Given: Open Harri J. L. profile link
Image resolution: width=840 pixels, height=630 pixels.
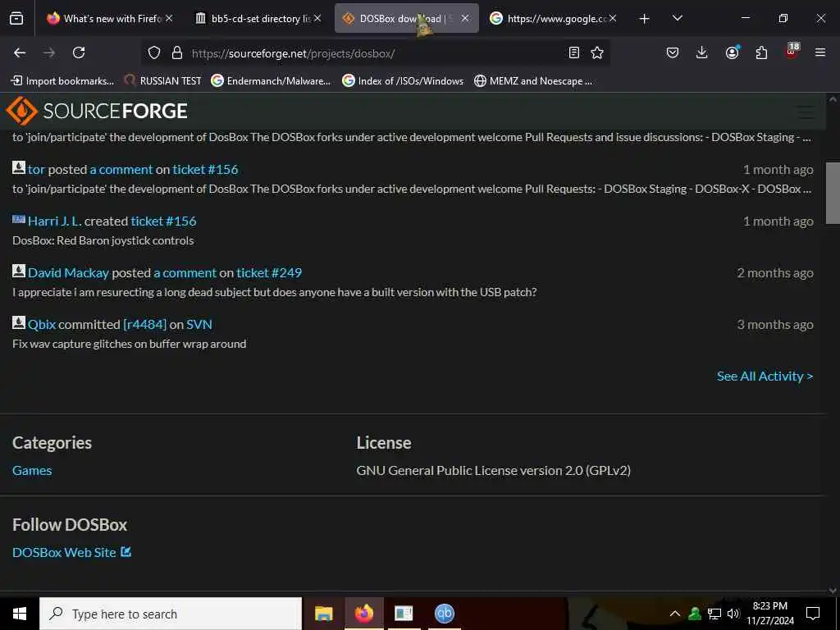Looking at the screenshot, I should tap(55, 221).
